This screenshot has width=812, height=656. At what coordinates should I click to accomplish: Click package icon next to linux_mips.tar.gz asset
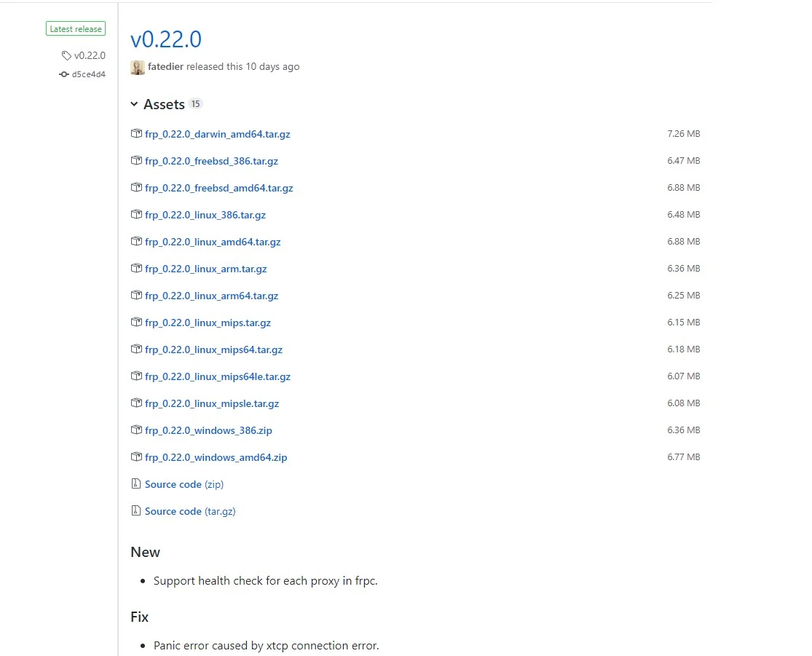(x=136, y=322)
